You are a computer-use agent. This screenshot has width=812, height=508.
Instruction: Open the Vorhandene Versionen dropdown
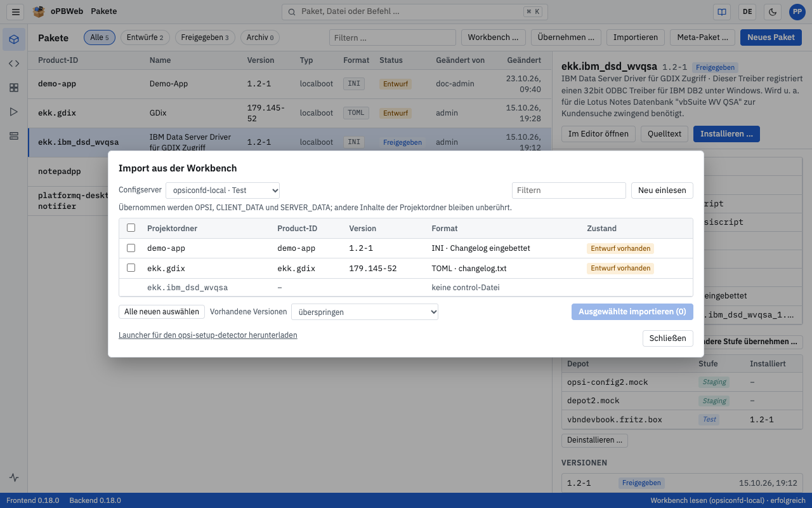(x=365, y=312)
